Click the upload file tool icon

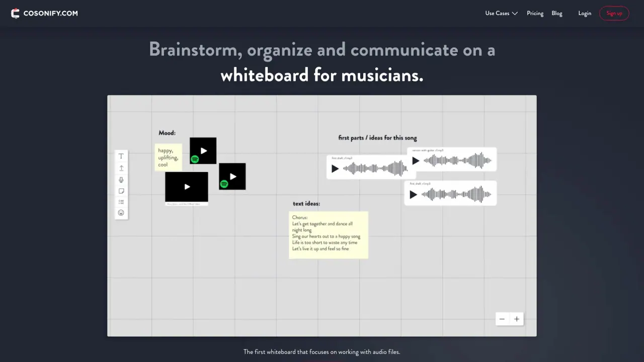pyautogui.click(x=121, y=168)
